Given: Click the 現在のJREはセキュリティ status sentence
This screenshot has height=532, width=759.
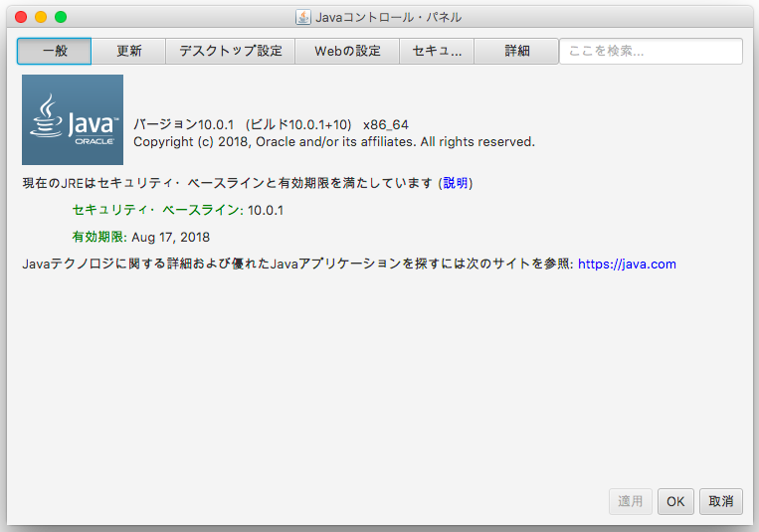Looking at the screenshot, I should click(x=248, y=183).
